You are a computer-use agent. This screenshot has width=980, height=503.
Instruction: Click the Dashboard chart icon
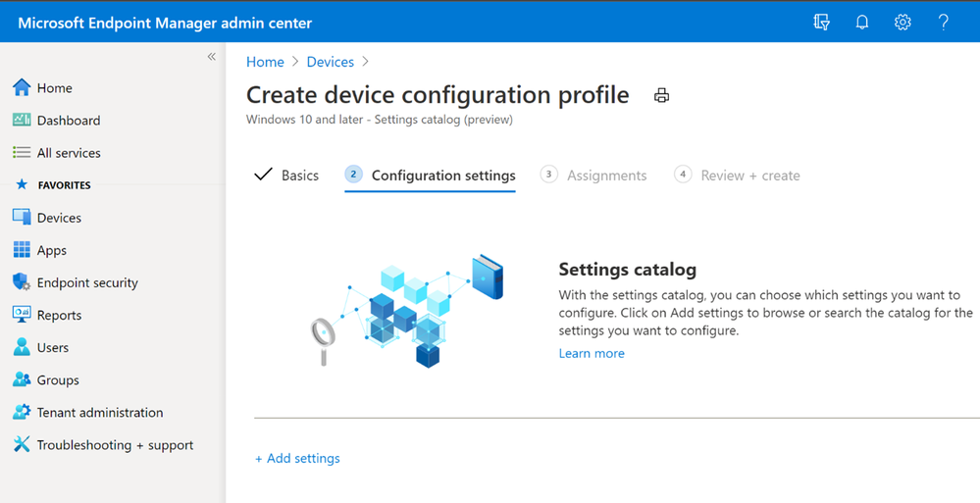pos(22,120)
